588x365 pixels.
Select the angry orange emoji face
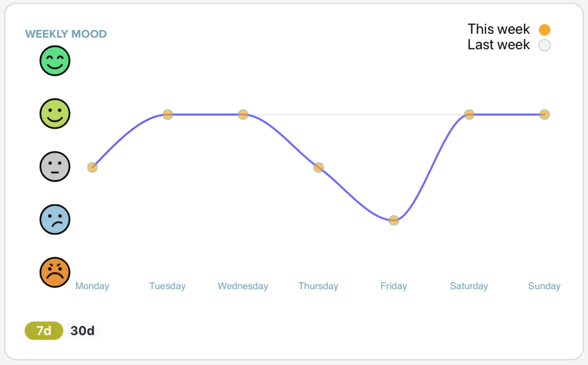pos(55,272)
